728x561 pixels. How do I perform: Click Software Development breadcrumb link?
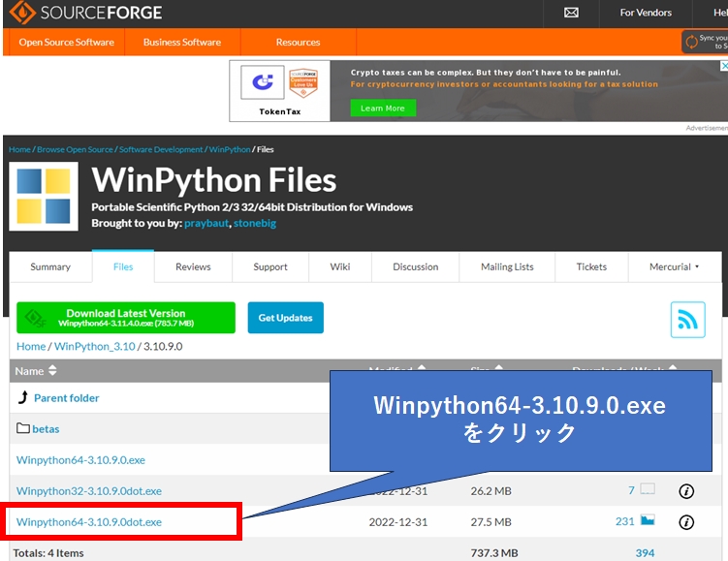pyautogui.click(x=161, y=149)
